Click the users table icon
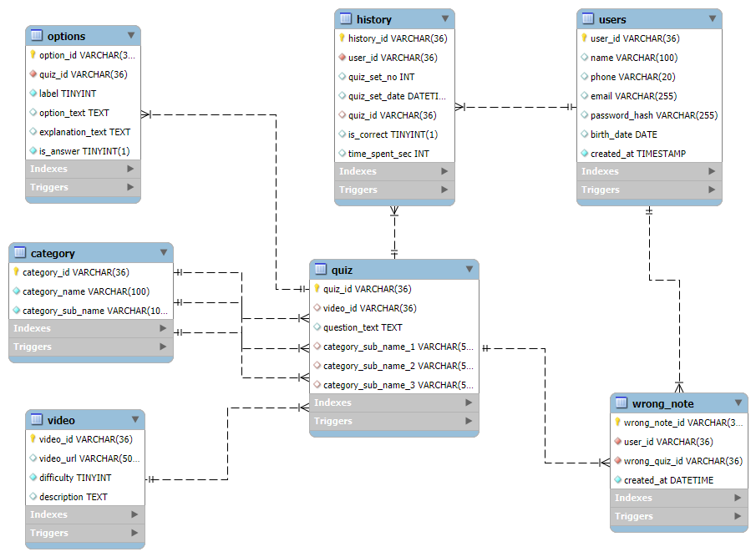This screenshot has width=756, height=557. 588,19
